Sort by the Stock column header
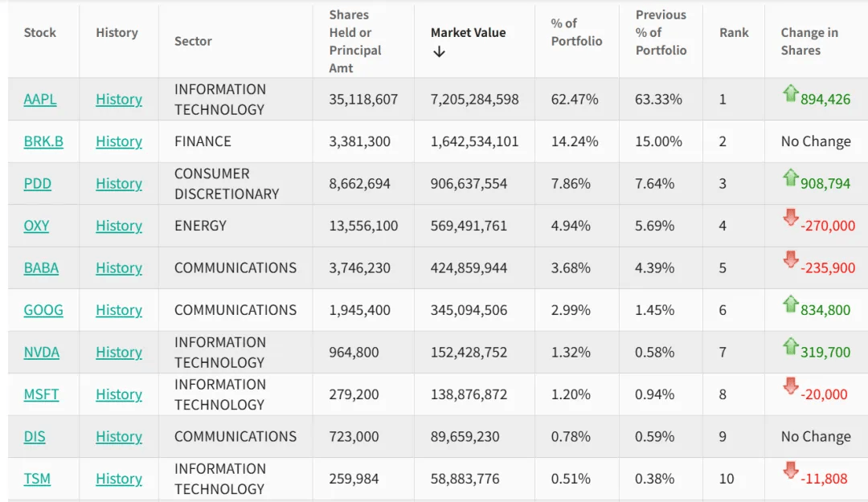Viewport: 868px width, 502px height. [40, 33]
